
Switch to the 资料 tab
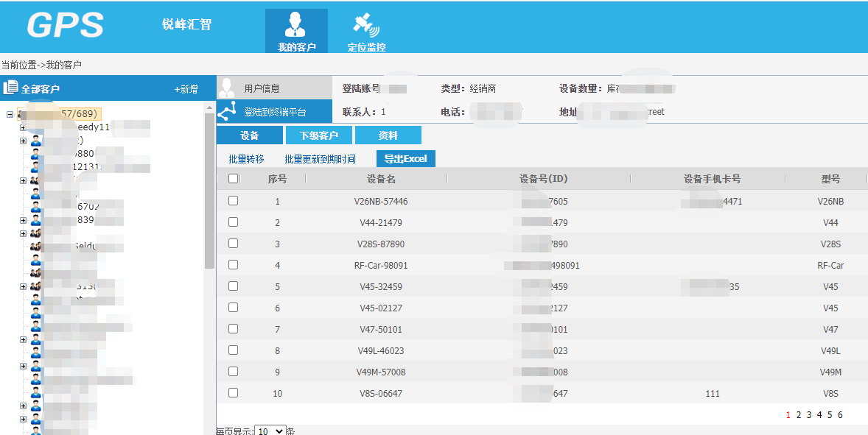[x=388, y=135]
